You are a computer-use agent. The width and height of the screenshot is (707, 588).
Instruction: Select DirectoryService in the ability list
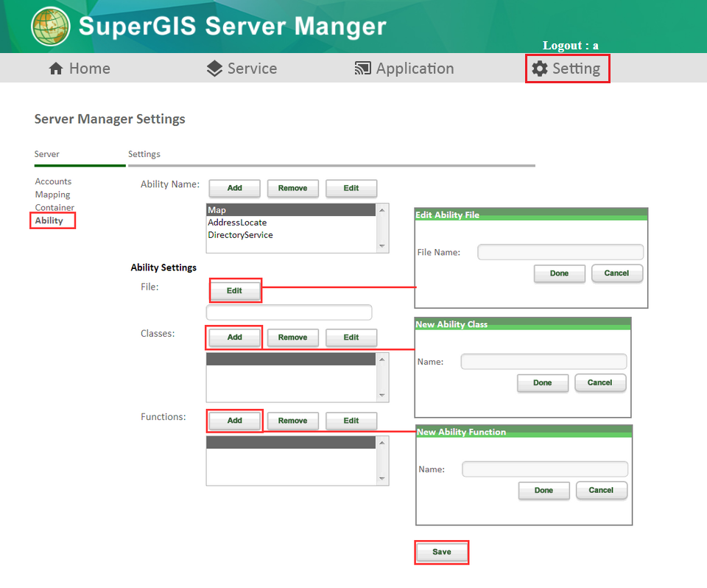click(291, 235)
